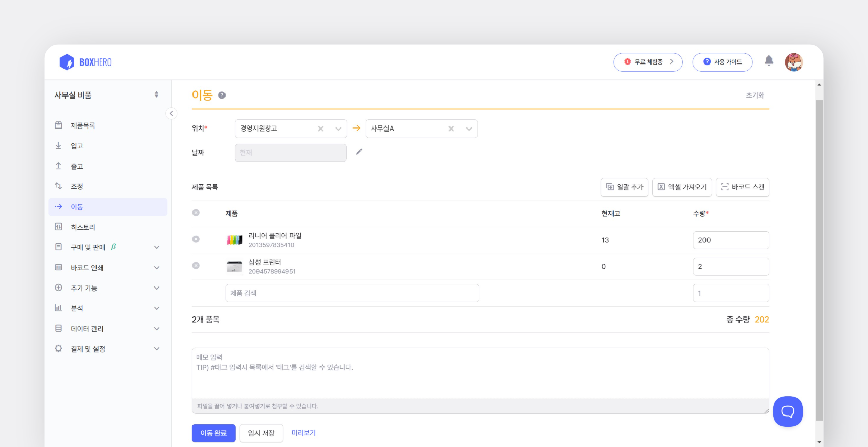
Task: Collapse the sidebar with arrow button
Action: (171, 113)
